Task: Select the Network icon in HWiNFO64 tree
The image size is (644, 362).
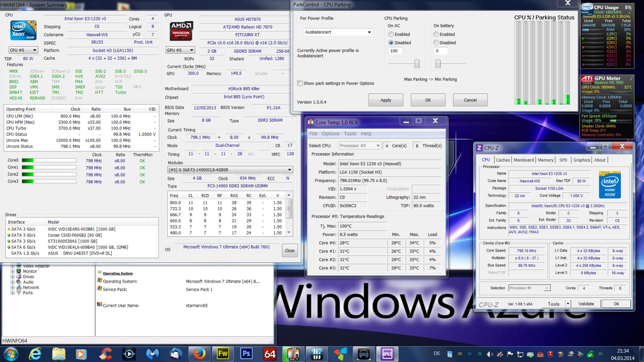Action: pyautogui.click(x=19, y=287)
